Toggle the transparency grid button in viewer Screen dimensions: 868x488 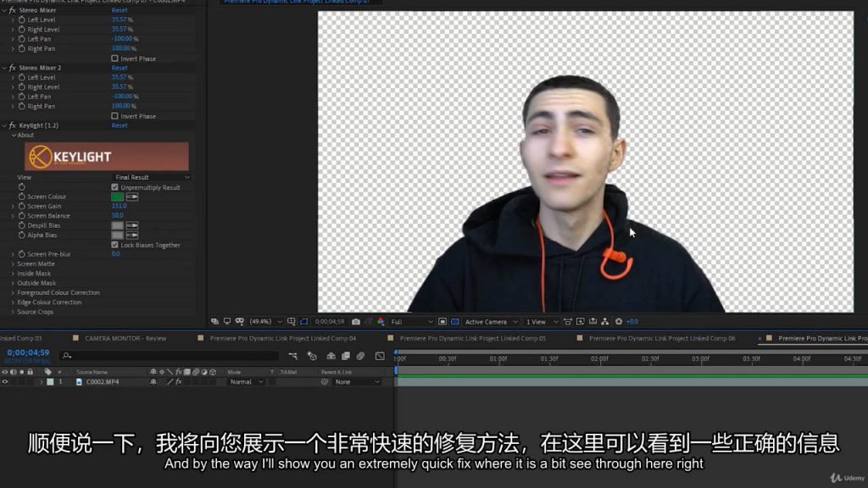(455, 321)
